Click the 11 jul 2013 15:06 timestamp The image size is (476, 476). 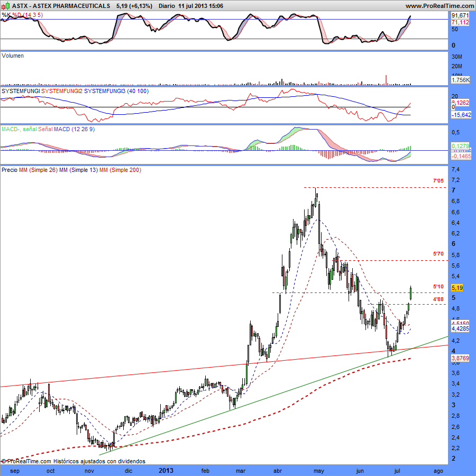(200, 6)
